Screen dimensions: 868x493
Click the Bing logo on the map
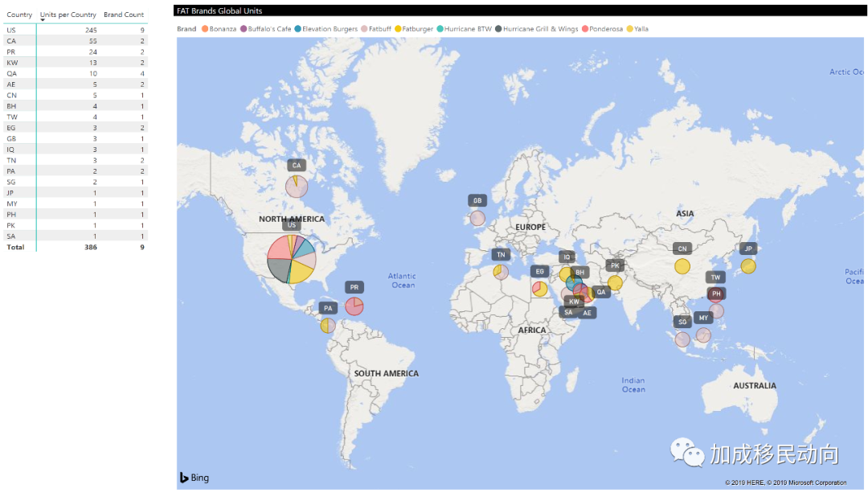[x=194, y=478]
